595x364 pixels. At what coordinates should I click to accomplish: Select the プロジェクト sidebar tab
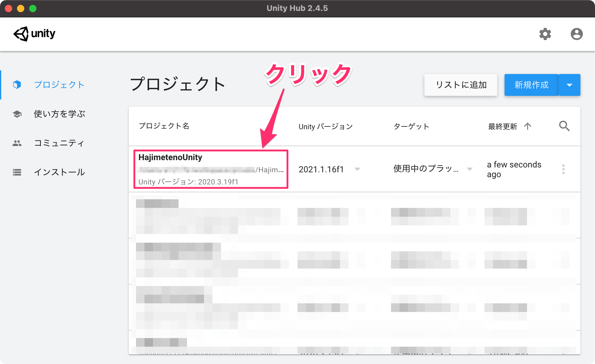(59, 85)
